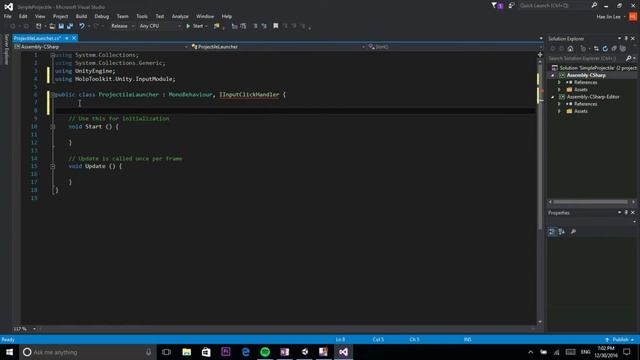Expand Assets under Assembly-CSharp-Editor
This screenshot has height=360, width=640.
[560, 111]
